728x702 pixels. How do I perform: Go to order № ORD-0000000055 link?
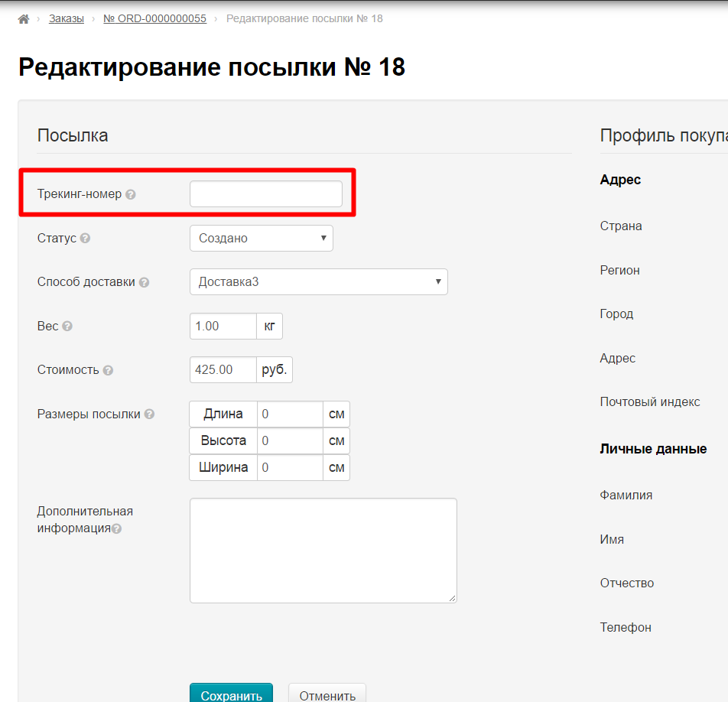154,18
